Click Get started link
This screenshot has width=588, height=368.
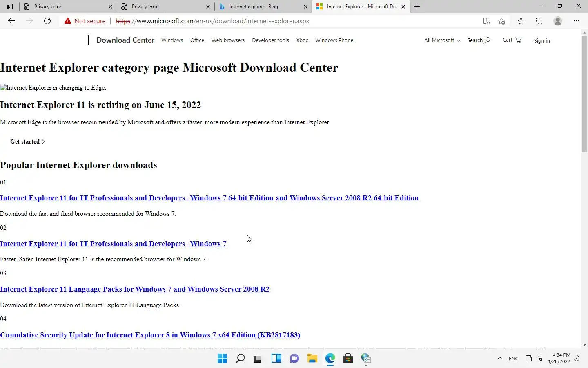(27, 141)
